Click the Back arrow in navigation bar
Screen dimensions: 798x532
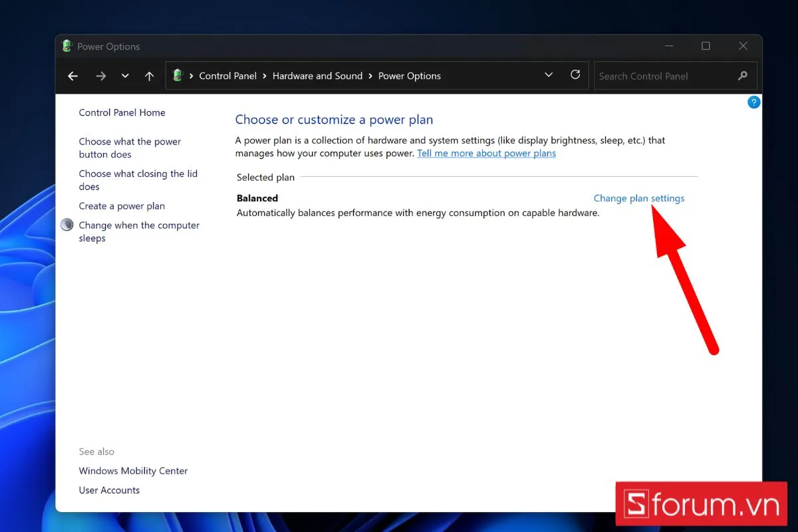(x=73, y=76)
